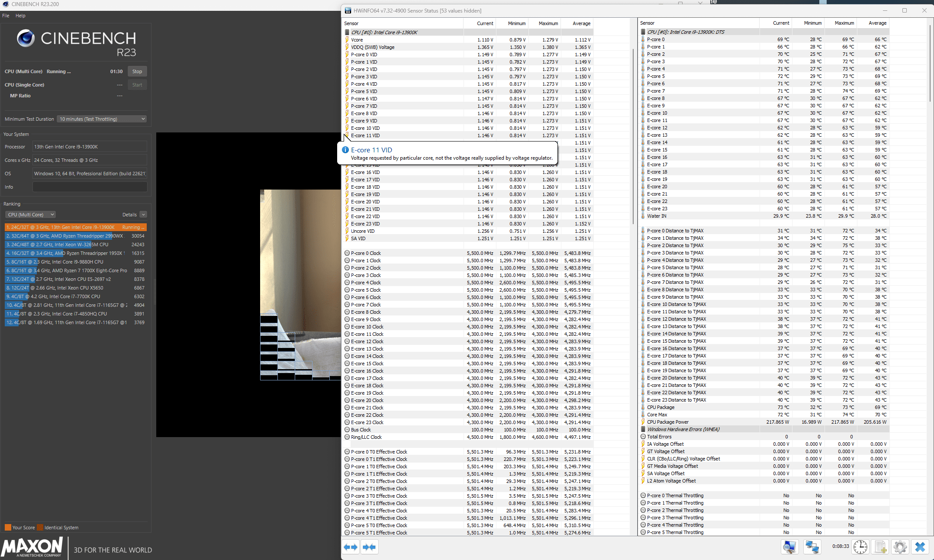Click HWiNFO shrink-layout arrows icon
Screen dimensions: 934x560
(x=369, y=547)
